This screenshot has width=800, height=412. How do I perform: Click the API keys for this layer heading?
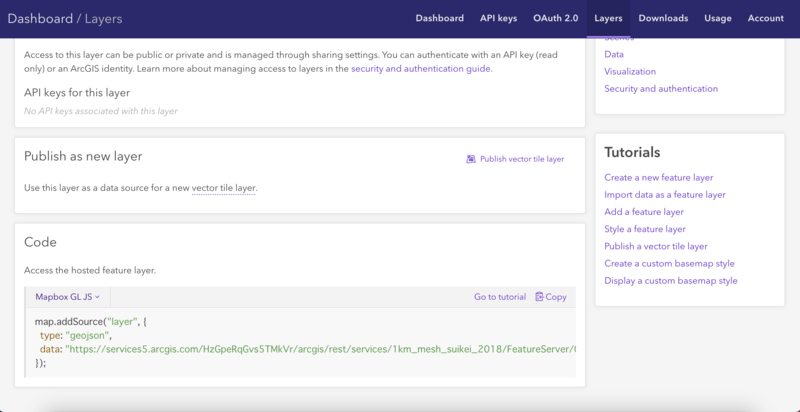[x=77, y=93]
